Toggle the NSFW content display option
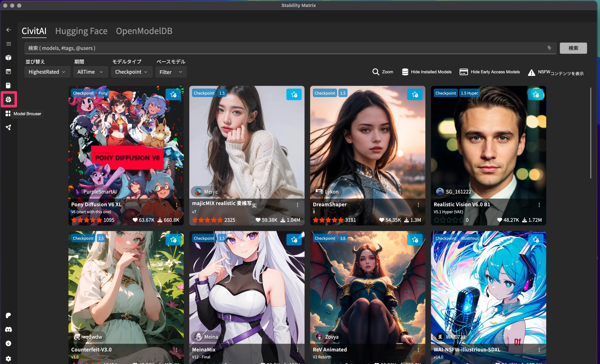The width and height of the screenshot is (600, 364). tap(556, 72)
